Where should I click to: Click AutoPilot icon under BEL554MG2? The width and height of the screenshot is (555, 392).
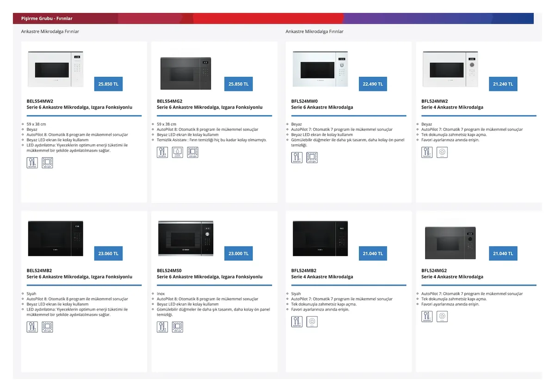point(162,152)
